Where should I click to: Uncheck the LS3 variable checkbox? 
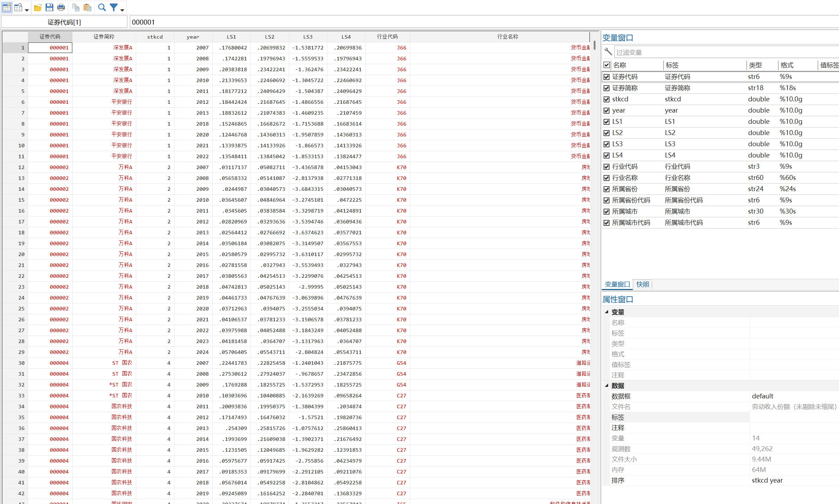(606, 144)
